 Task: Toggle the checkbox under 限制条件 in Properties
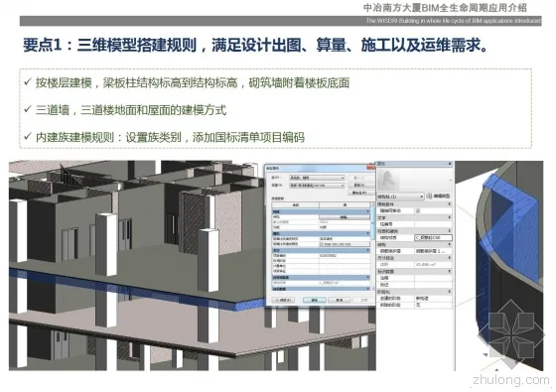point(418,210)
